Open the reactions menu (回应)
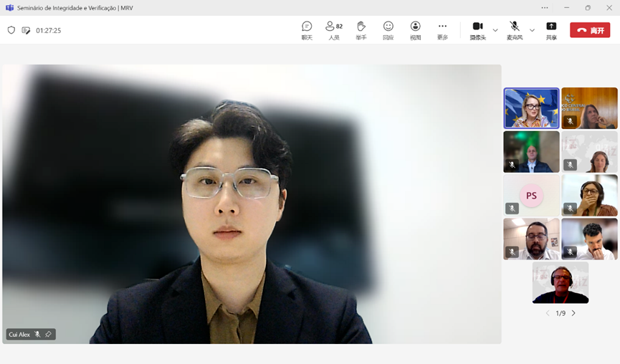620x364 pixels. [388, 29]
